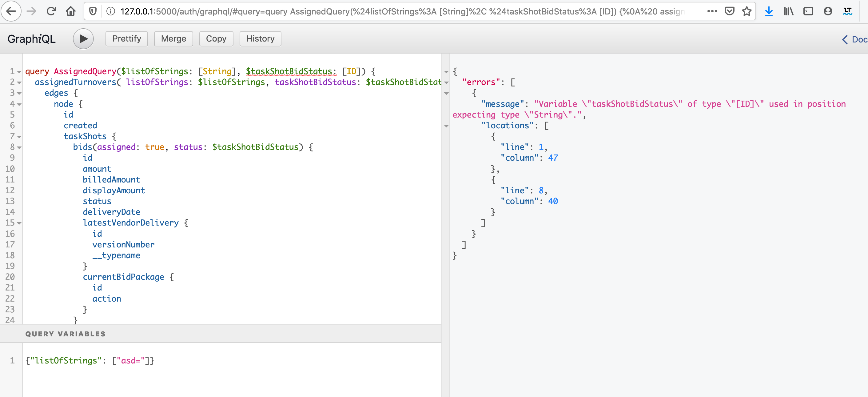This screenshot has height=397, width=868.
Task: Open the browser home page
Action: pyautogui.click(x=71, y=11)
